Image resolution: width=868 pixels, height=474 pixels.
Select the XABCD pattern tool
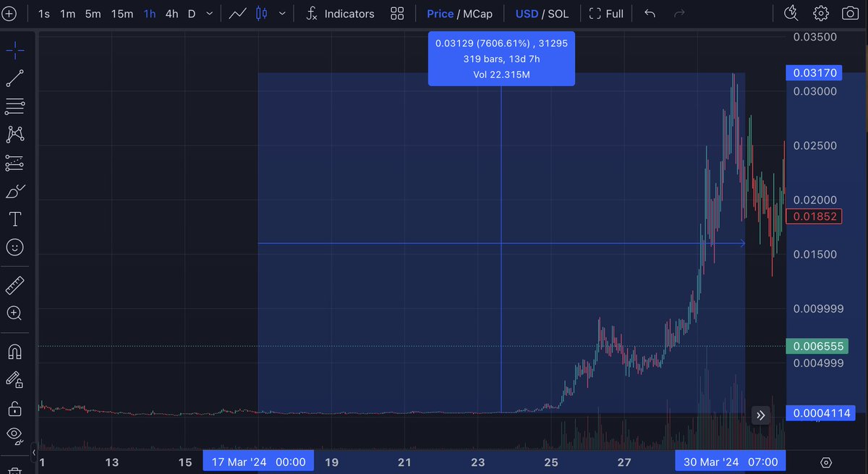click(14, 135)
